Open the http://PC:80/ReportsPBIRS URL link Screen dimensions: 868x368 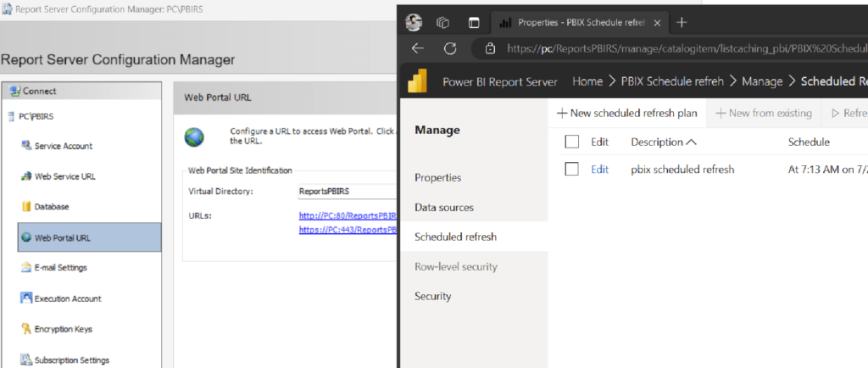tap(348, 216)
